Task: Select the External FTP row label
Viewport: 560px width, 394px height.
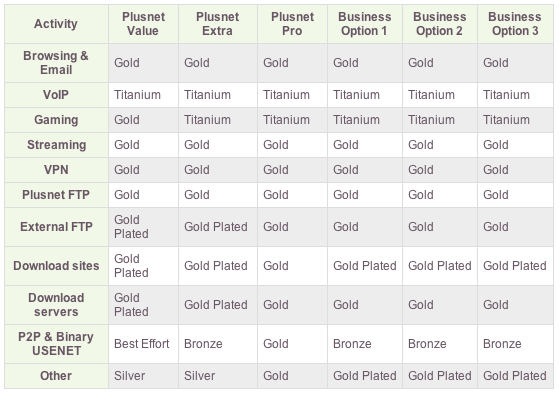Action: tap(56, 227)
